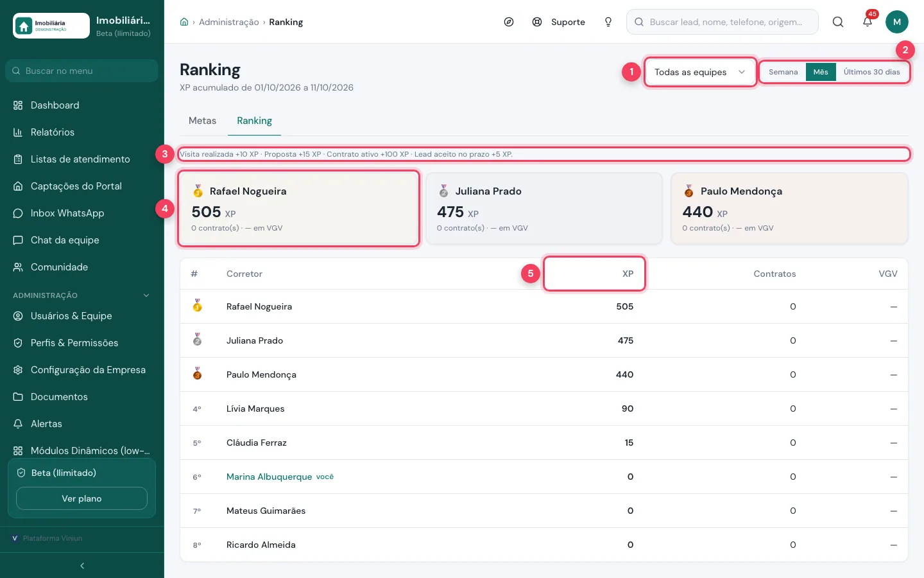Viewport: 924px width, 578px height.
Task: Switch to the Metas tab
Action: click(202, 121)
